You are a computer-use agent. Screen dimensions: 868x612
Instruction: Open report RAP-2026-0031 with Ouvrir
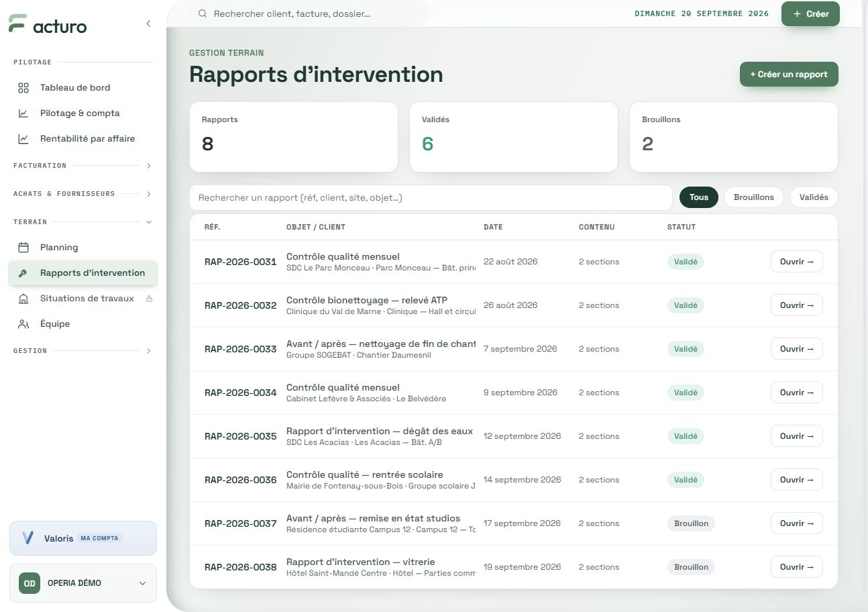pyautogui.click(x=797, y=262)
